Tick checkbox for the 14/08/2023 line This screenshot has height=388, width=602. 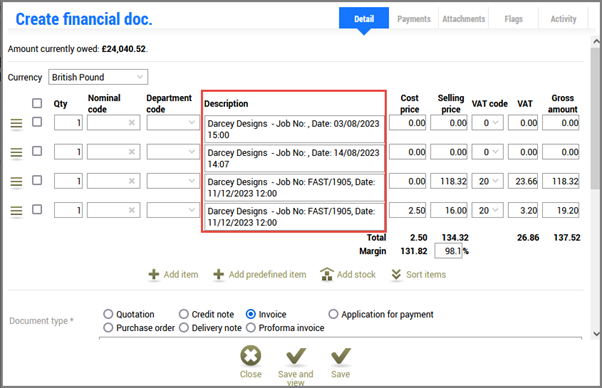[37, 151]
